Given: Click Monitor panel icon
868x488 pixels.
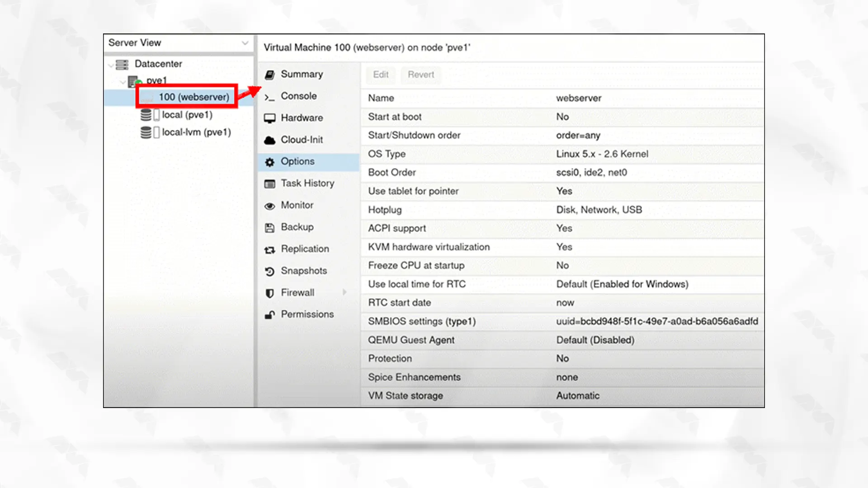Looking at the screenshot, I should pyautogui.click(x=271, y=205).
